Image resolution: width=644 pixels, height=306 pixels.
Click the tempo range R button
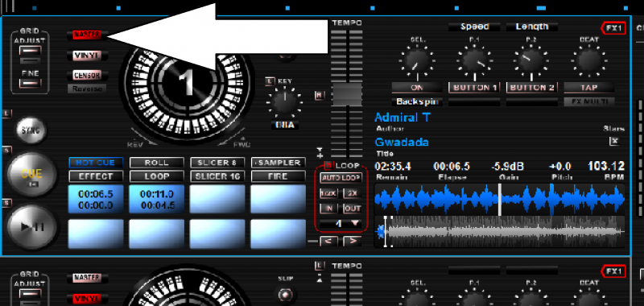click(x=320, y=95)
